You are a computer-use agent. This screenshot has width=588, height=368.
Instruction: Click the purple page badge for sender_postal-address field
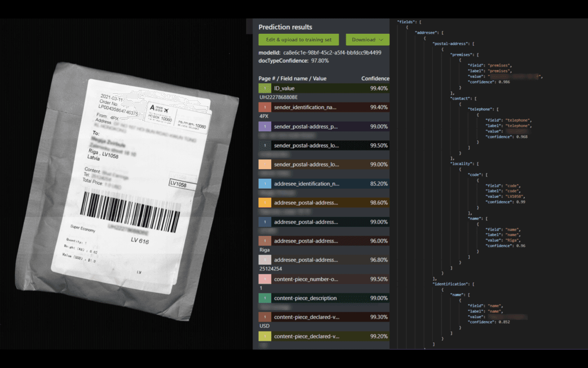265,126
